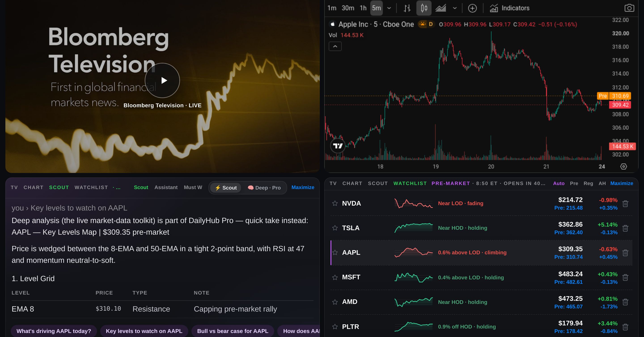Choose the candlestick chart style icon

pyautogui.click(x=424, y=8)
